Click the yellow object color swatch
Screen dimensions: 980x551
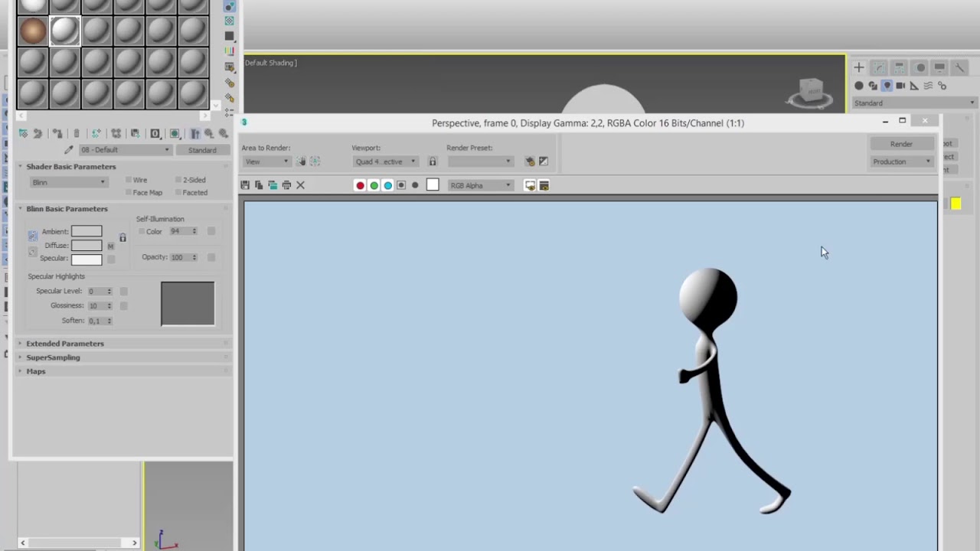[x=955, y=204]
